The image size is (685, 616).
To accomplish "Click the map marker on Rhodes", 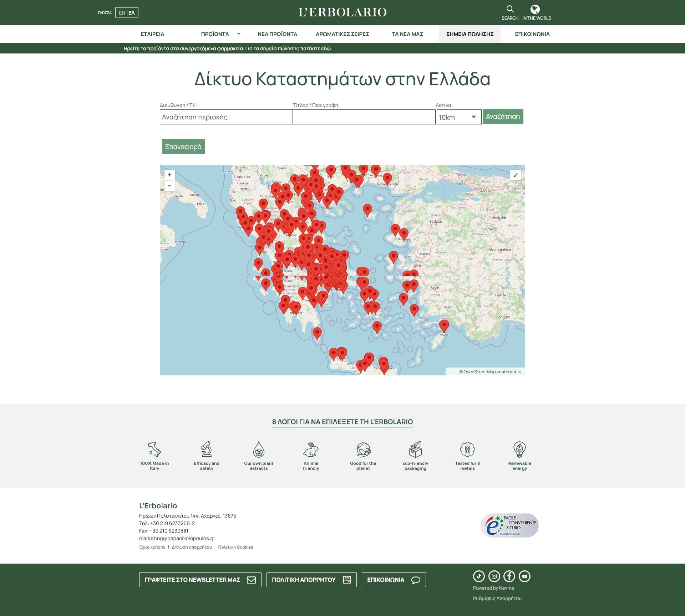I will click(x=444, y=325).
